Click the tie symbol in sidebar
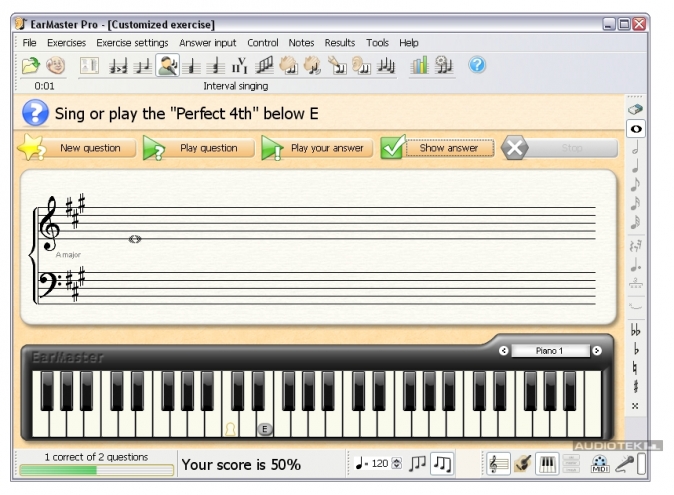 (635, 306)
